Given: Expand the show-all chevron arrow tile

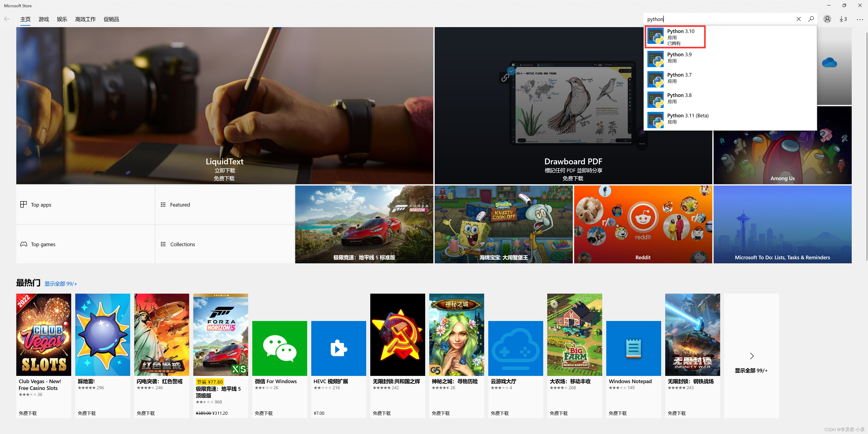Looking at the screenshot, I should point(751,356).
